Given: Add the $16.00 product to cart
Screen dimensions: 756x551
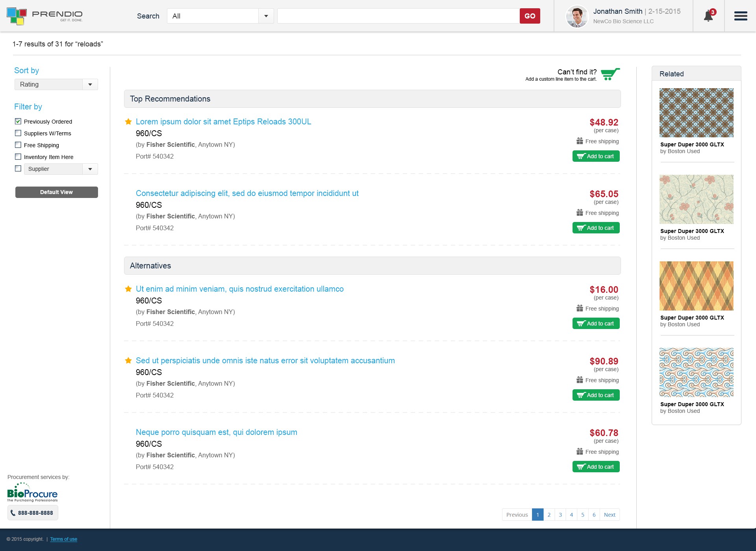Looking at the screenshot, I should coord(596,324).
